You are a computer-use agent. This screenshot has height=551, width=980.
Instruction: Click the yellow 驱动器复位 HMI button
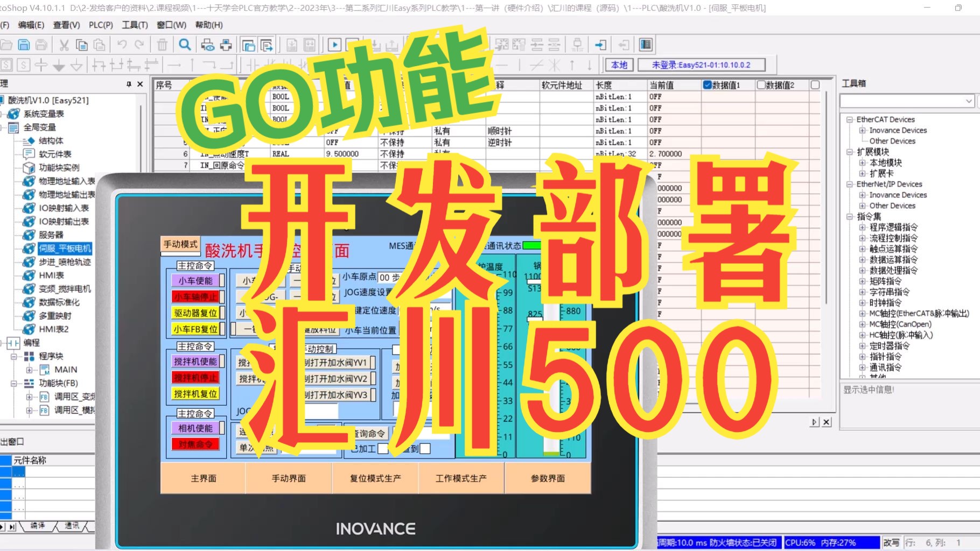[x=195, y=313]
